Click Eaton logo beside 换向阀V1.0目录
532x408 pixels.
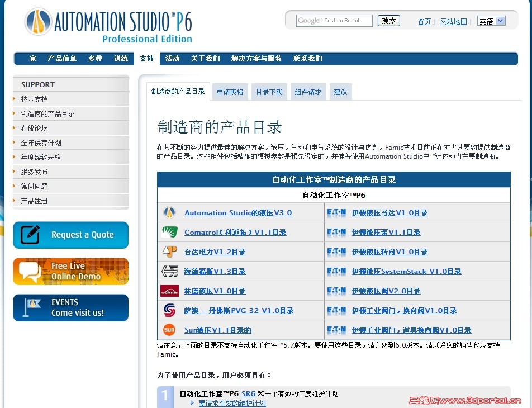click(336, 311)
